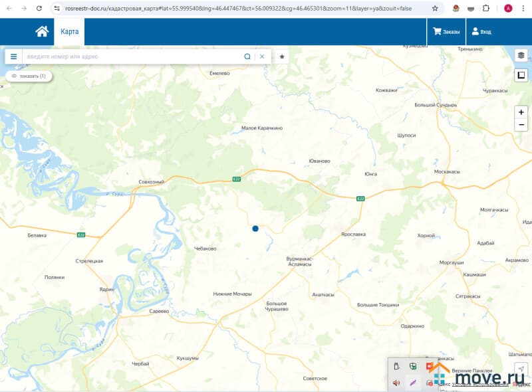Screen dimensions: 532x392
Task: Toggle the показать (1) visibility button
Action: (29, 76)
